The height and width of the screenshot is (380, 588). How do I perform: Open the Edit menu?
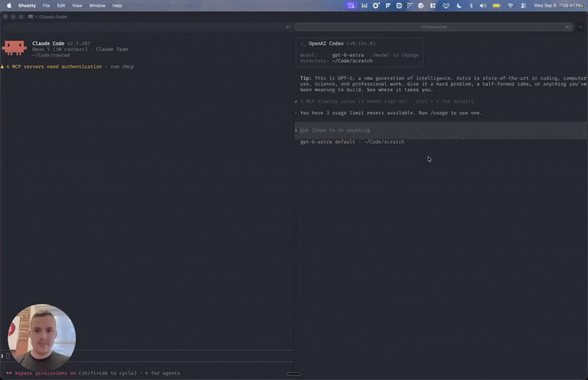click(x=61, y=6)
